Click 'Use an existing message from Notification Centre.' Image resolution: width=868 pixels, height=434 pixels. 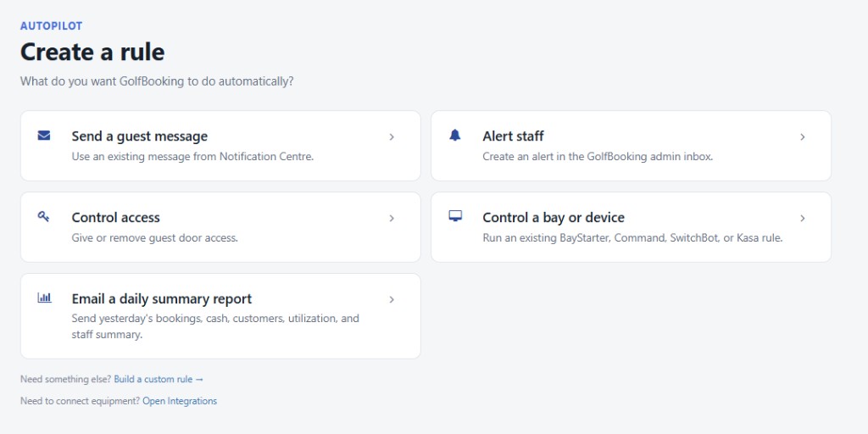[x=192, y=157]
